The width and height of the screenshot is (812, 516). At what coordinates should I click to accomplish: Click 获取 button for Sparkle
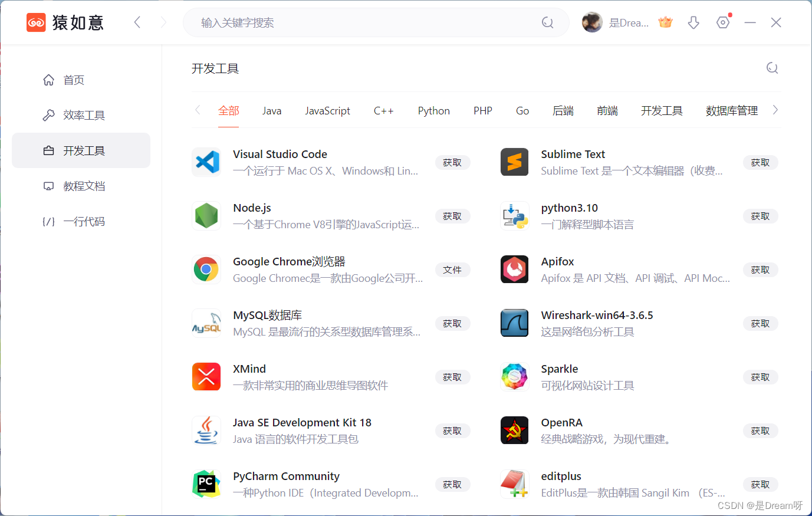tap(760, 377)
